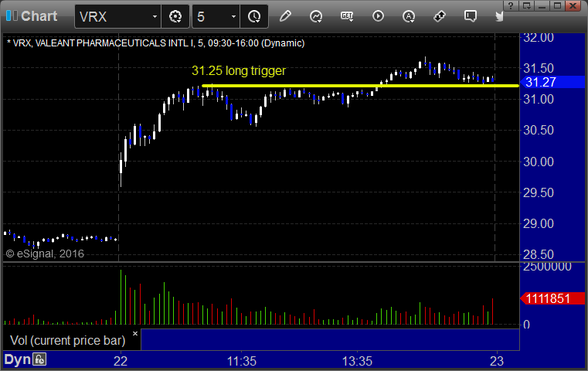Click the 31.27 current price marker
The image size is (588, 371).
552,82
